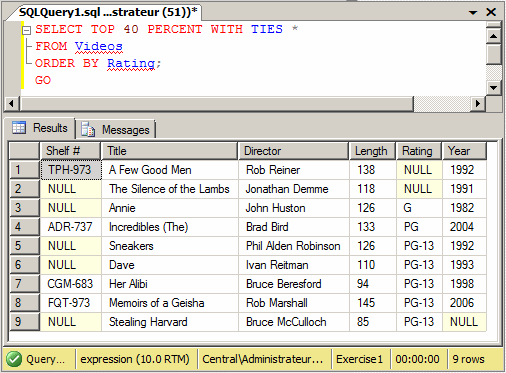Click the 2004 year cell
Screen dimensions: 506x373
tap(465, 227)
